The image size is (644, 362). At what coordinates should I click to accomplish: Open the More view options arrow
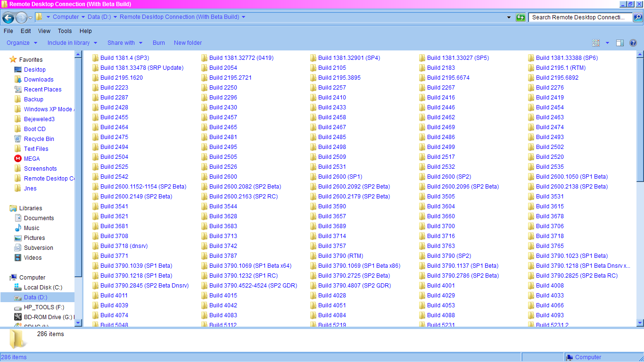607,43
